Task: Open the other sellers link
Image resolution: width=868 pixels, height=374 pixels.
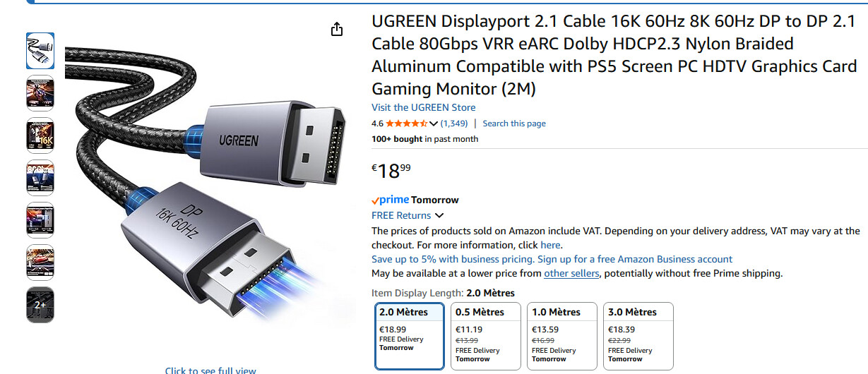Action: click(x=571, y=273)
